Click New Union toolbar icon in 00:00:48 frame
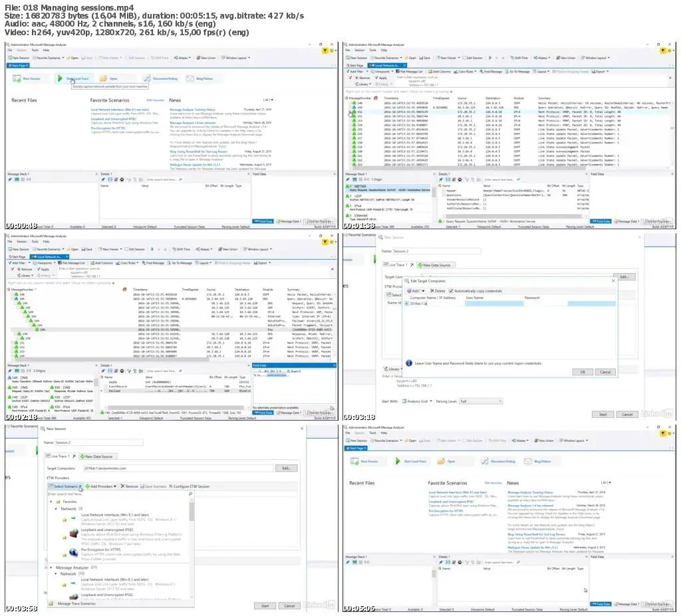The image size is (681, 616). (x=199, y=58)
